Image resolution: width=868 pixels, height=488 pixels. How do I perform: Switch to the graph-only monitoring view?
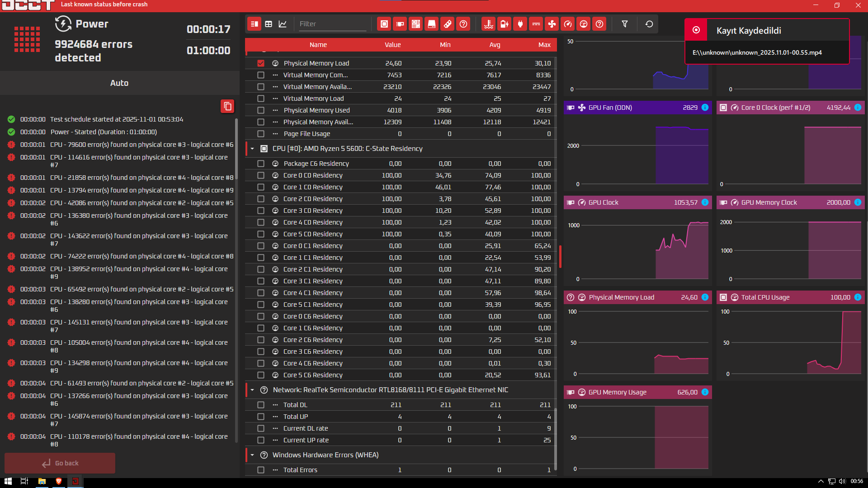click(x=283, y=24)
